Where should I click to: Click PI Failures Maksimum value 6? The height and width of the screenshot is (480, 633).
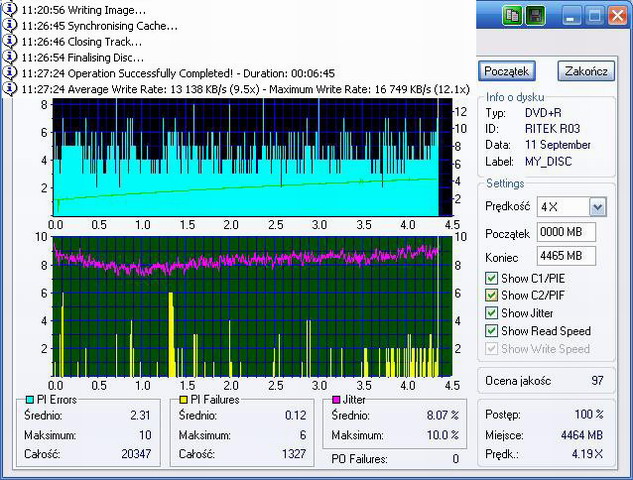pos(303,435)
